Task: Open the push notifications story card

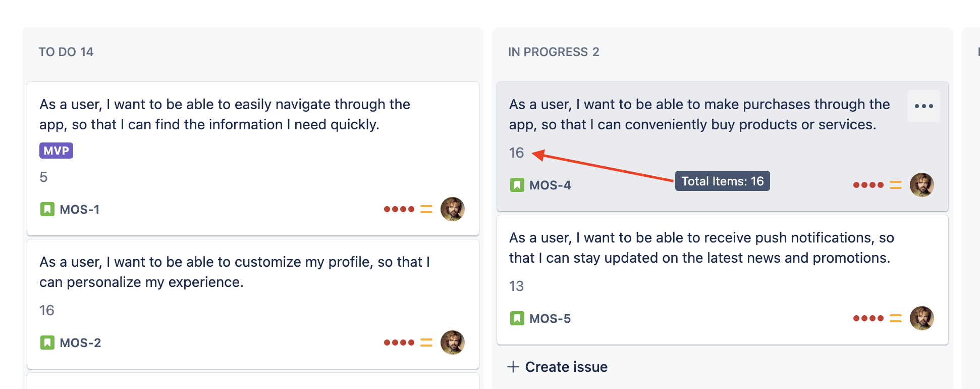Action: [701, 248]
